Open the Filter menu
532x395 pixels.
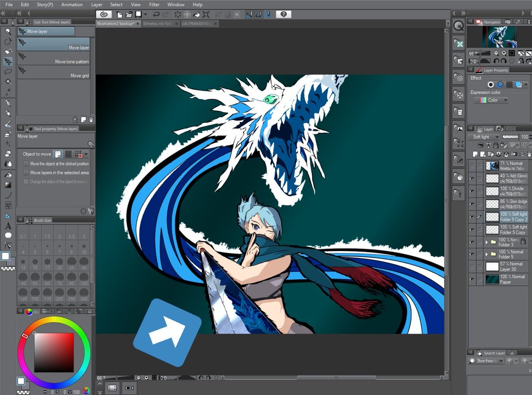(x=154, y=4)
